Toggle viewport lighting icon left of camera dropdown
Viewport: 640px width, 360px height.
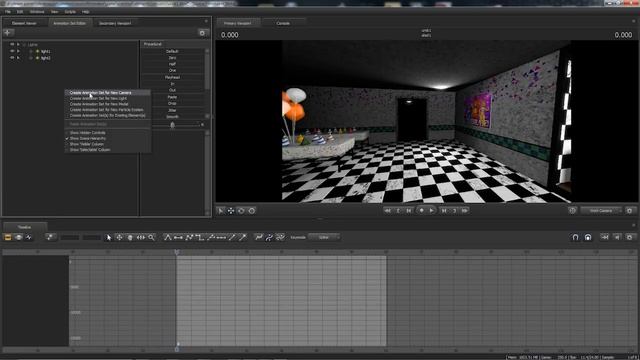pos(572,211)
